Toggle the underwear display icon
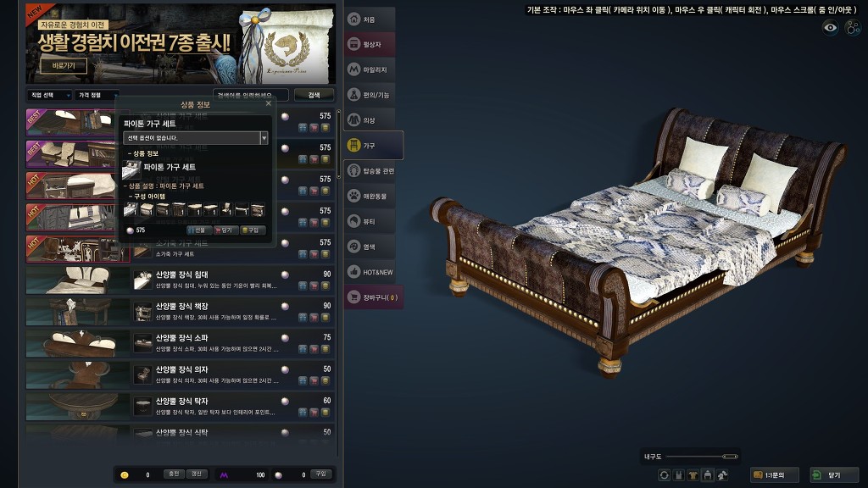868x488 pixels. pos(679,474)
